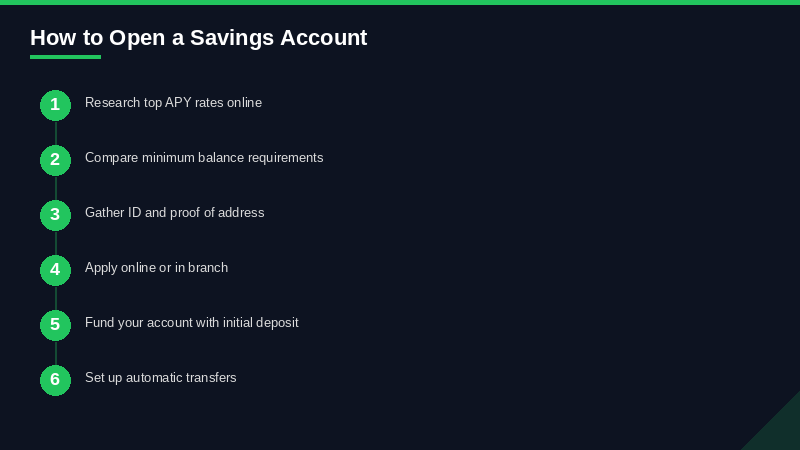Click the slide title 'How to Open a Savings Account'

click(x=198, y=38)
